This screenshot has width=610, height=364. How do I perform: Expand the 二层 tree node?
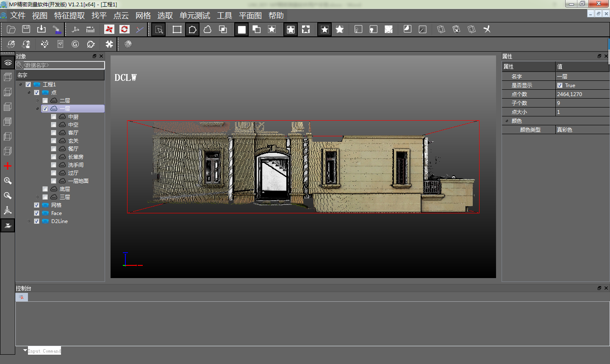click(38, 101)
